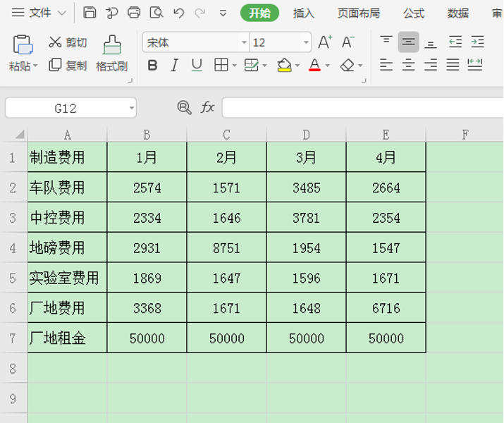The height and width of the screenshot is (423, 504).
Task: Activate 格式刷 format painter
Action: coord(112,54)
